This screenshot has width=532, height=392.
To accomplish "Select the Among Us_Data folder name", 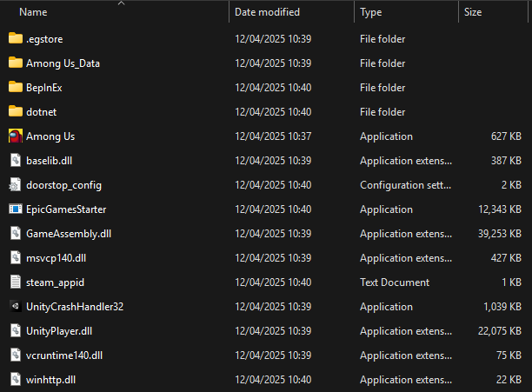I will pyautogui.click(x=63, y=63).
